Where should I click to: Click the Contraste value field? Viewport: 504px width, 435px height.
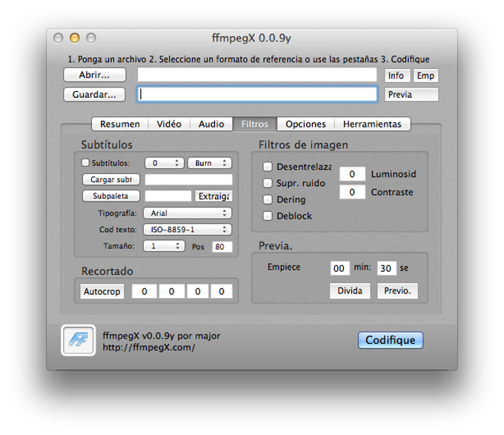(x=352, y=192)
